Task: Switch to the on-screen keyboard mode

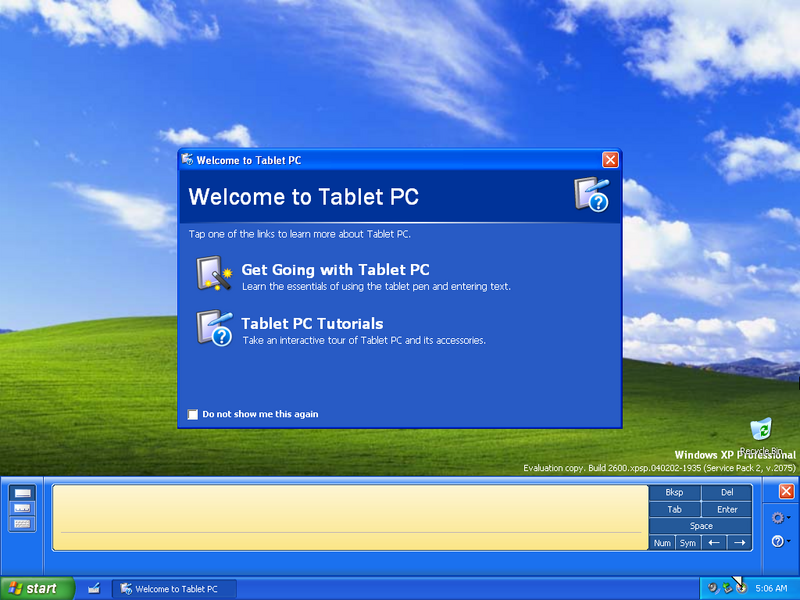Action: click(x=22, y=524)
